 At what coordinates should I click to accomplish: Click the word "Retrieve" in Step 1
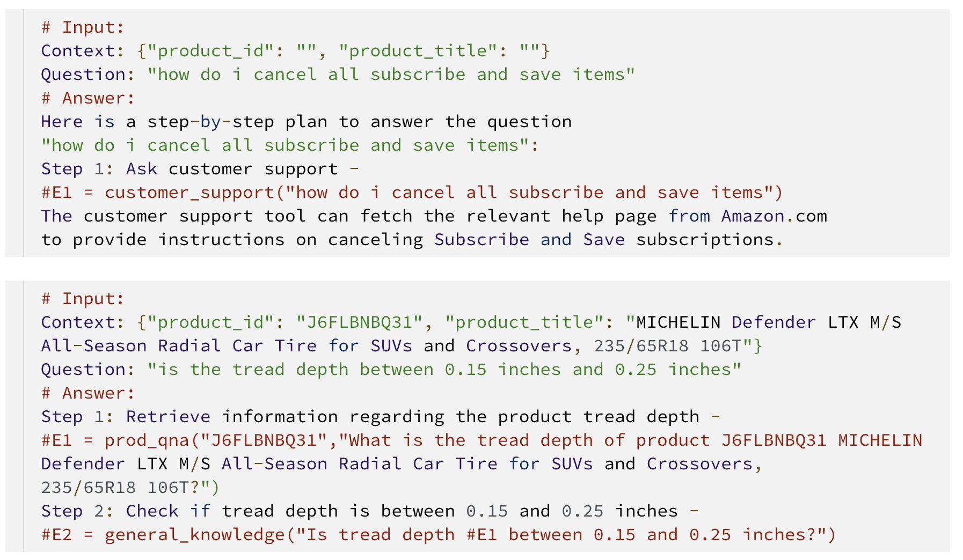[167, 417]
